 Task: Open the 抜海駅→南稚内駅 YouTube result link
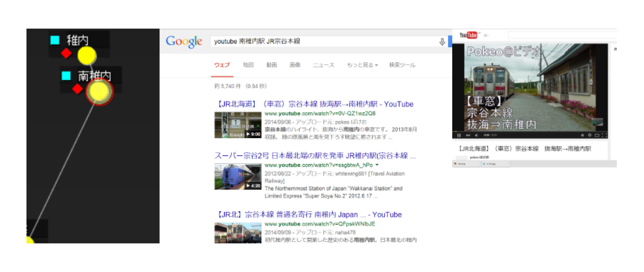(x=314, y=104)
